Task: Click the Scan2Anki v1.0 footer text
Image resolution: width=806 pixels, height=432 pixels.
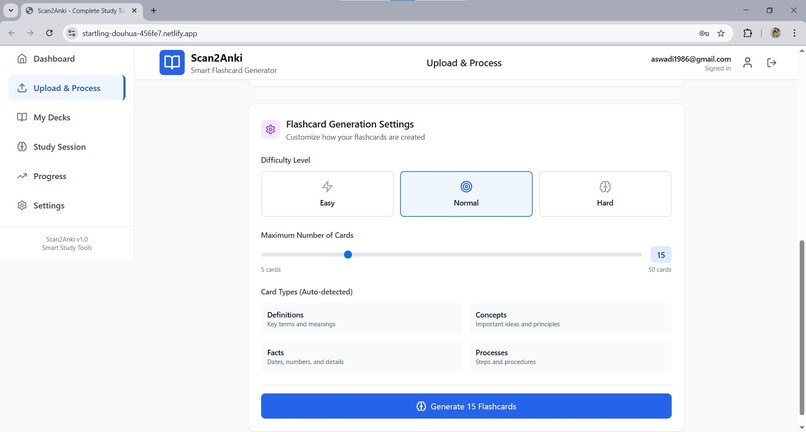Action: click(x=67, y=239)
